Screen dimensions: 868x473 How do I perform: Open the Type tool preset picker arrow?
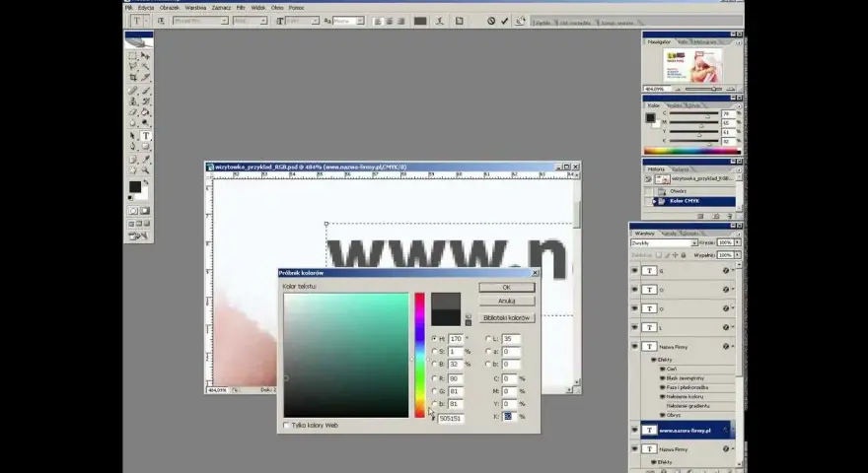click(x=147, y=21)
